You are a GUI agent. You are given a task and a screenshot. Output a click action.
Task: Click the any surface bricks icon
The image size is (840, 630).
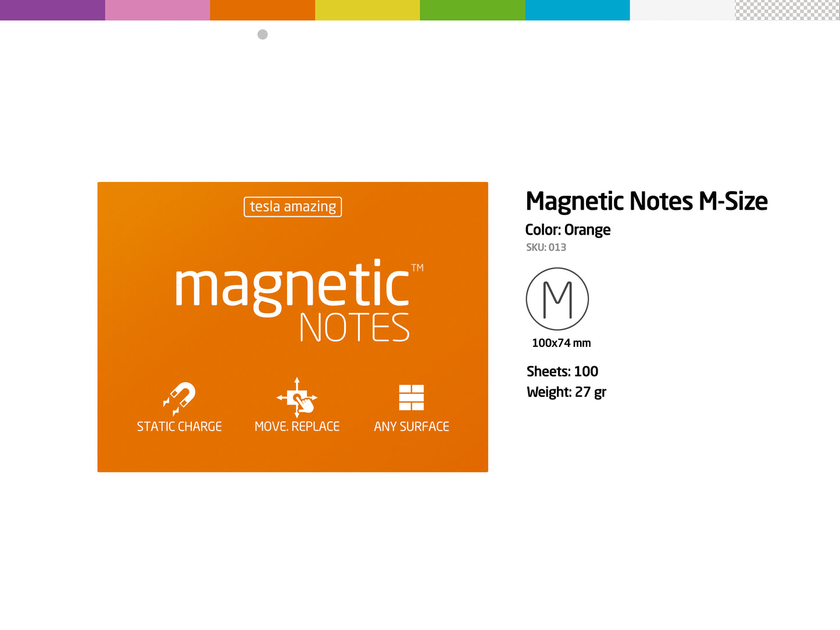(412, 398)
